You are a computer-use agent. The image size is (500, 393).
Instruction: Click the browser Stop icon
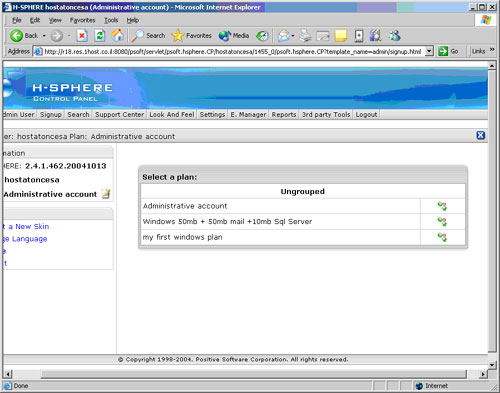point(82,35)
